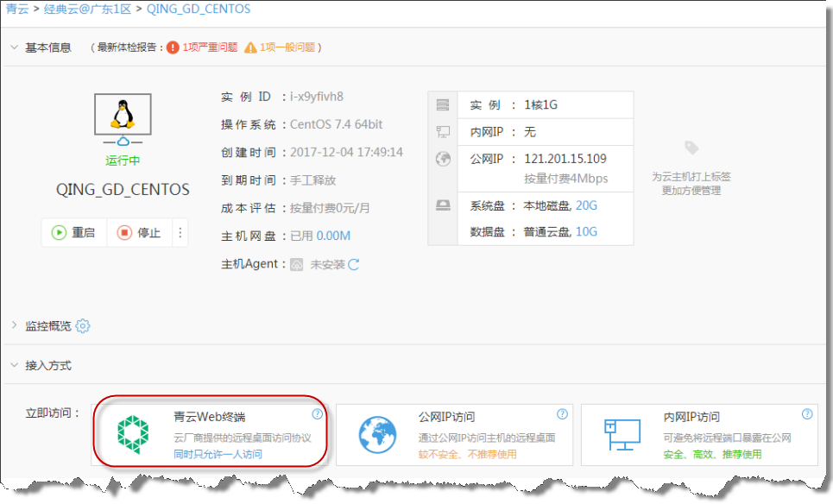Click 同时只允许一人访问 note
The height and width of the screenshot is (504, 833).
(218, 454)
